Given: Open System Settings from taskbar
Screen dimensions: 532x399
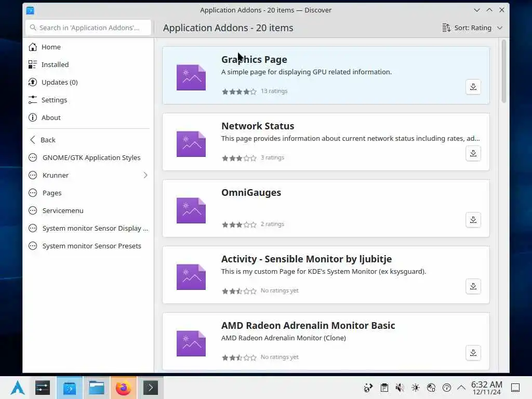Looking at the screenshot, I should point(43,388).
